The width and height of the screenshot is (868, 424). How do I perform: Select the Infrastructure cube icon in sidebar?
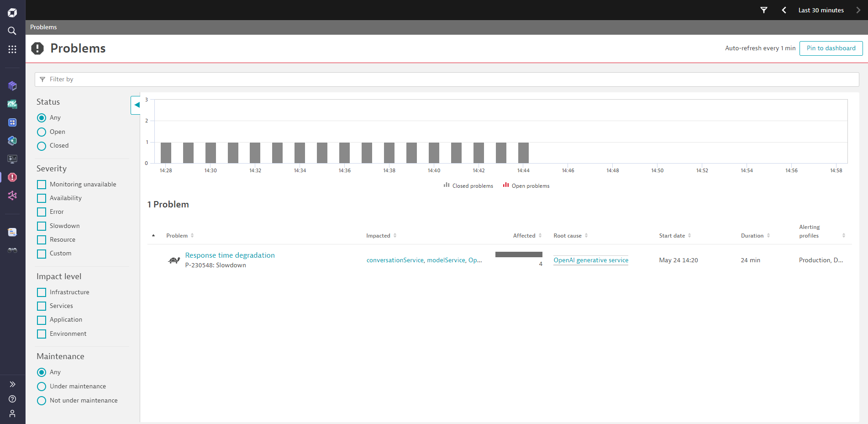pos(12,85)
